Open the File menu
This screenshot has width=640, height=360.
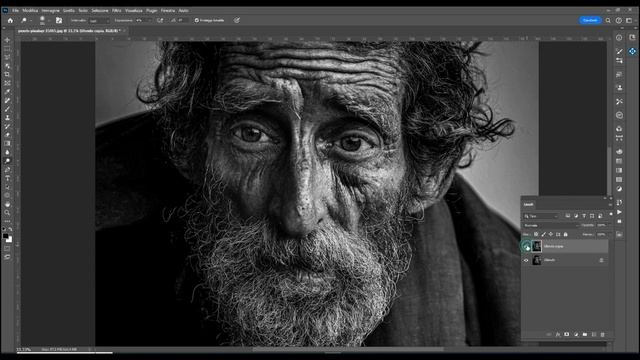tap(16, 10)
